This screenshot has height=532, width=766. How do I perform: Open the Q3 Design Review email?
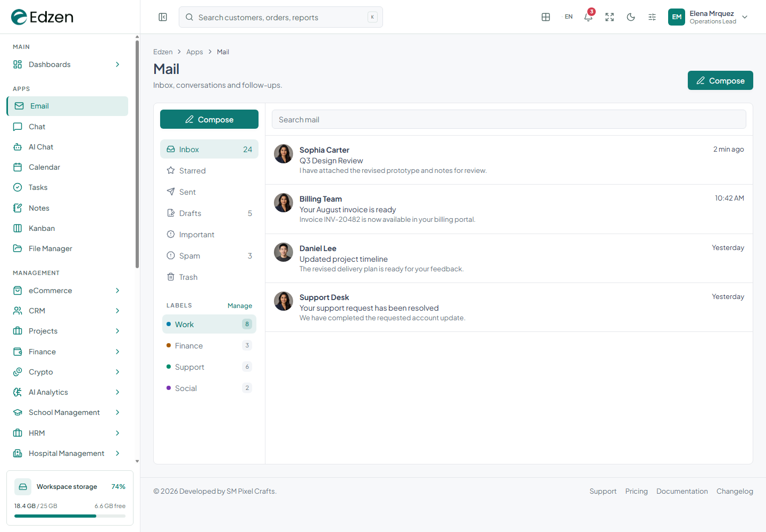pos(509,160)
